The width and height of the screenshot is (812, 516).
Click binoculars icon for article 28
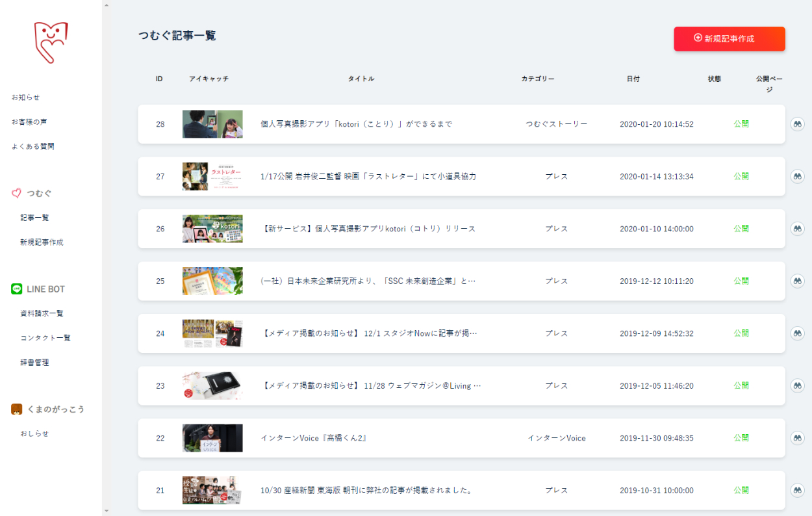(x=797, y=124)
